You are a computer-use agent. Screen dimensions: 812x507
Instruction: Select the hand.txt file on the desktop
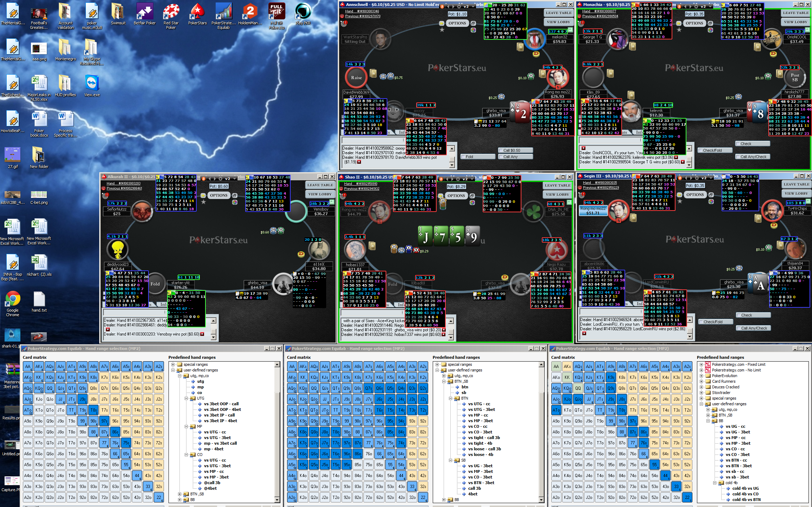click(39, 301)
